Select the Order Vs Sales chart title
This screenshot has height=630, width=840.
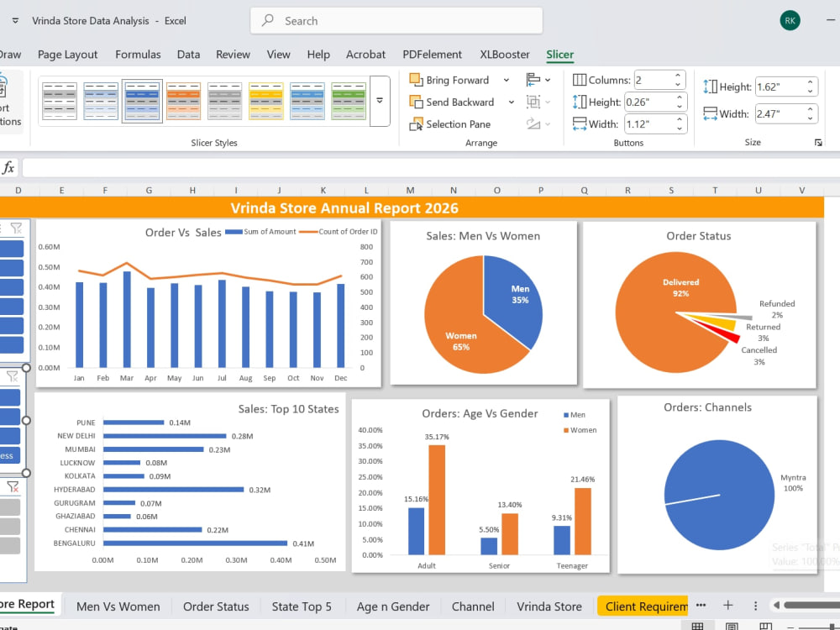coord(182,233)
